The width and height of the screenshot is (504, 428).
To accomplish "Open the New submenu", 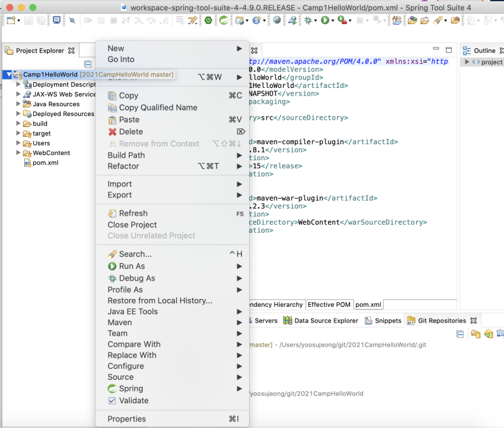I will 172,48.
